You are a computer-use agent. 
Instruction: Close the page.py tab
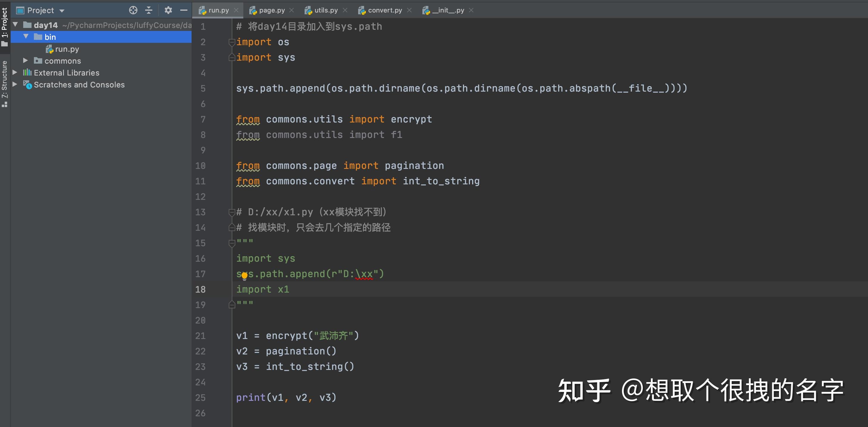(292, 10)
